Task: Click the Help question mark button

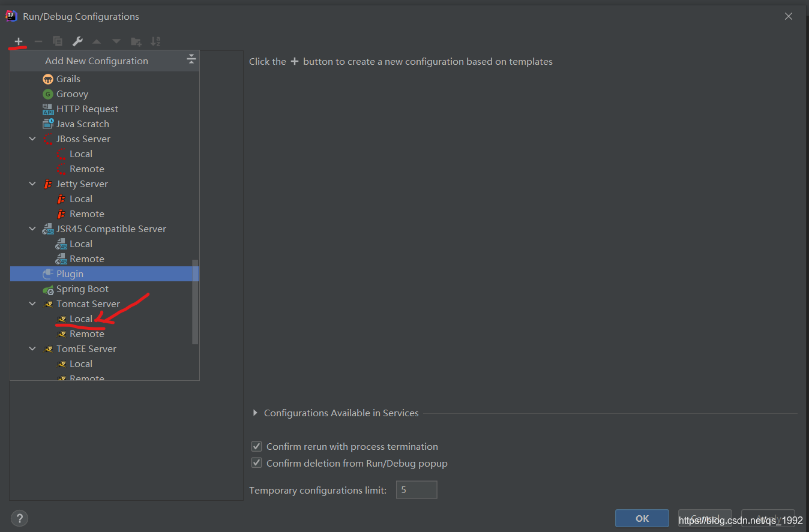Action: tap(19, 518)
